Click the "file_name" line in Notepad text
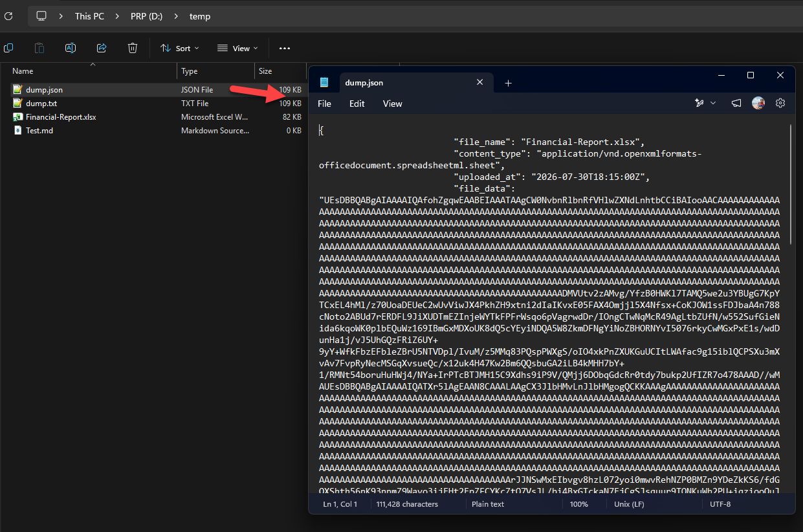The image size is (803, 532). coord(549,142)
